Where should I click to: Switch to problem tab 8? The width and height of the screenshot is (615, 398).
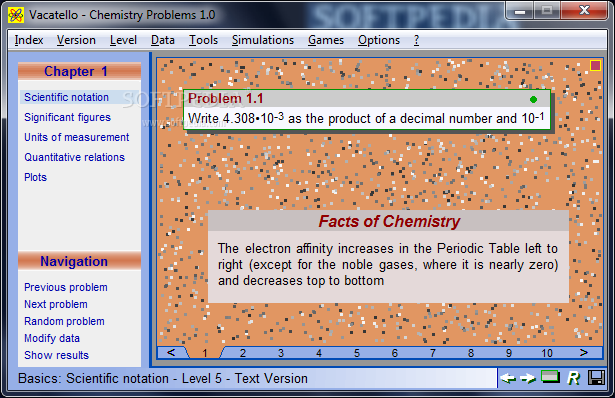pos(471,353)
